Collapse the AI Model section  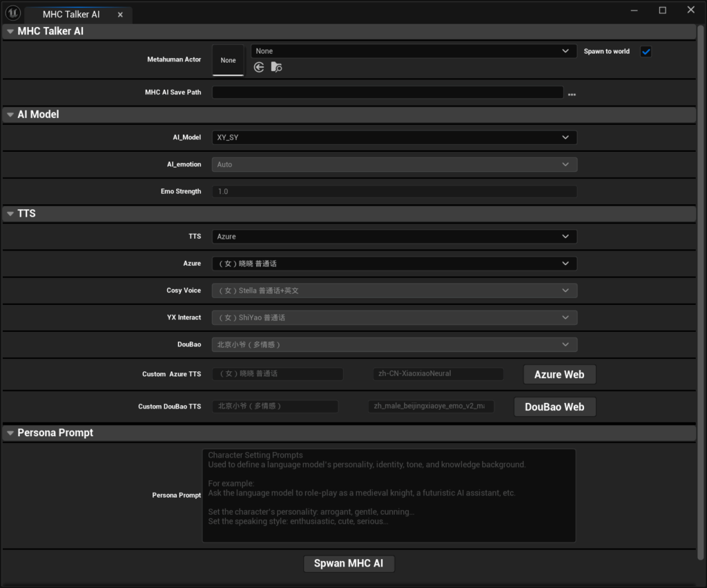tap(10, 115)
